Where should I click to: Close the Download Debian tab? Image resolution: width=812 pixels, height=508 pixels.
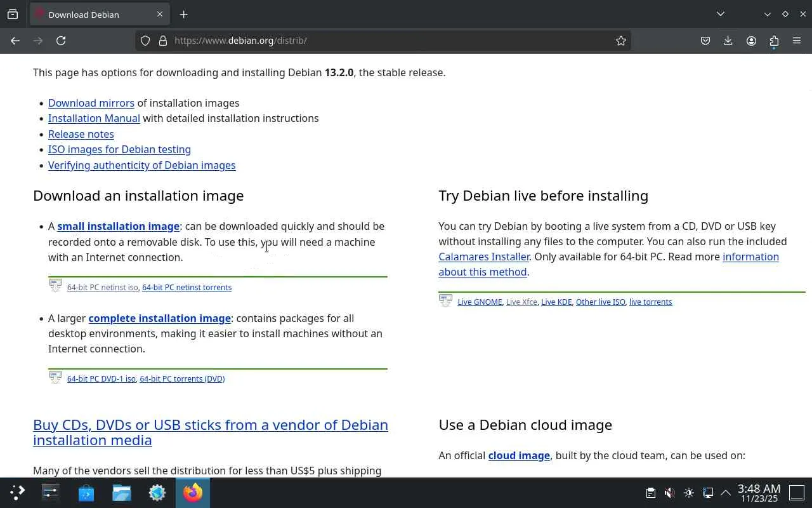[160, 14]
